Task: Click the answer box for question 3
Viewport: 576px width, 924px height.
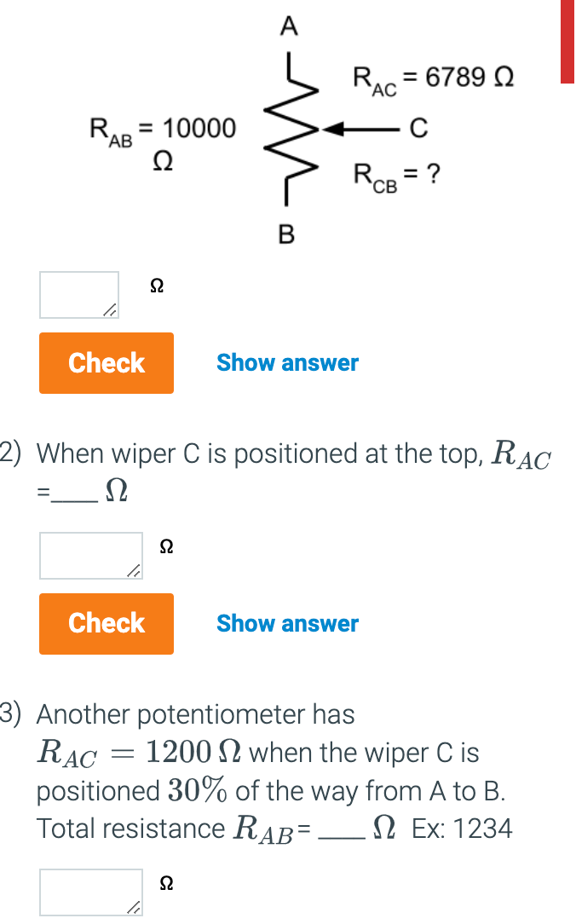Action: coord(90,890)
